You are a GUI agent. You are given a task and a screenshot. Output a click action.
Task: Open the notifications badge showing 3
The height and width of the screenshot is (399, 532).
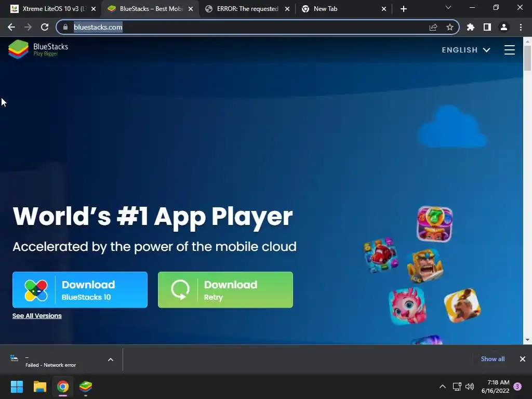tap(517, 387)
